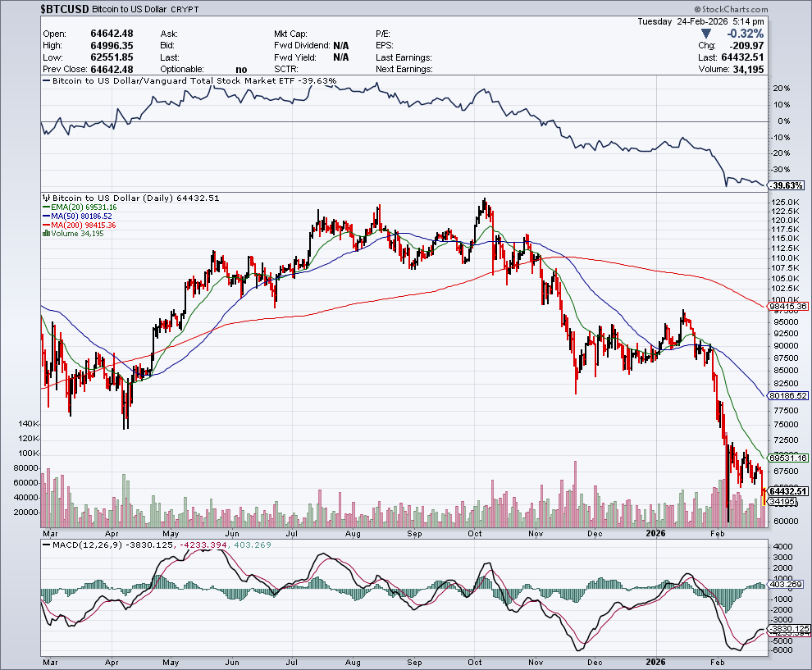Click the 64432.51 last price tag on axis

[789, 491]
